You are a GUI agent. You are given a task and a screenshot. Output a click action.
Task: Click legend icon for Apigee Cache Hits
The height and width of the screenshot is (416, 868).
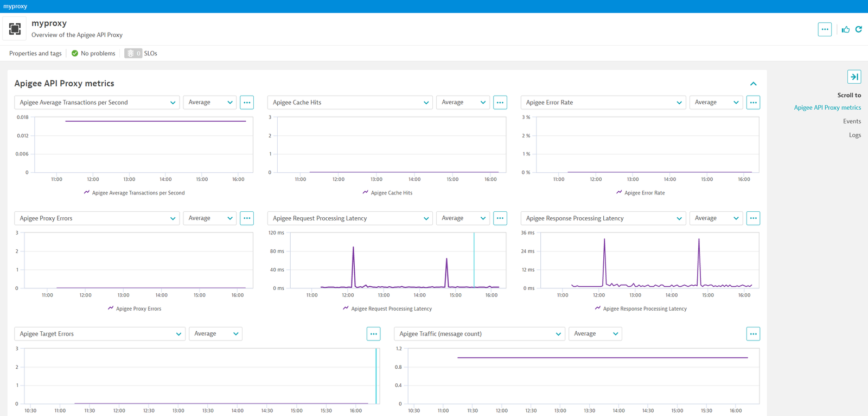pos(366,192)
